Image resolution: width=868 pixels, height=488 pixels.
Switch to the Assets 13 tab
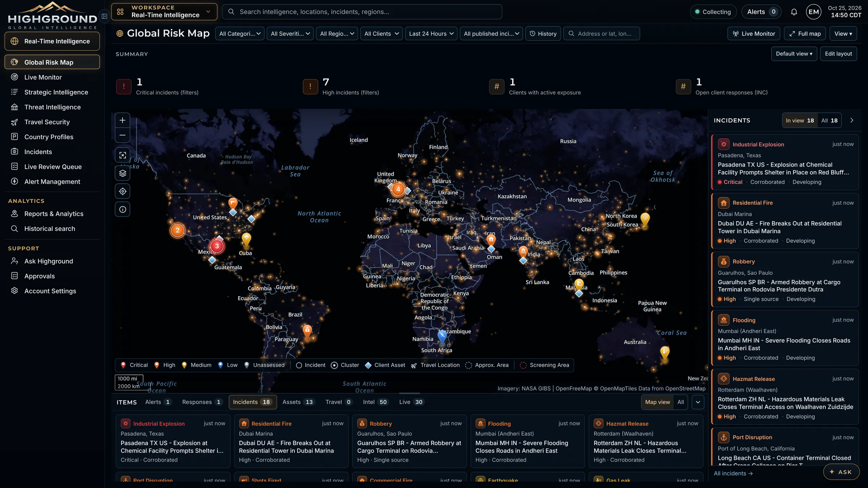pyautogui.click(x=298, y=402)
